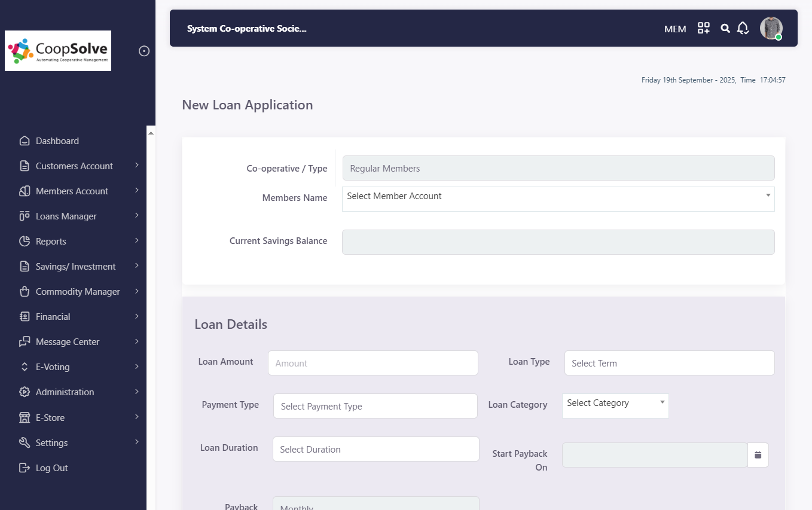Click the Commodity Manager bag icon
Viewport: 812px width, 510px height.
click(x=25, y=292)
